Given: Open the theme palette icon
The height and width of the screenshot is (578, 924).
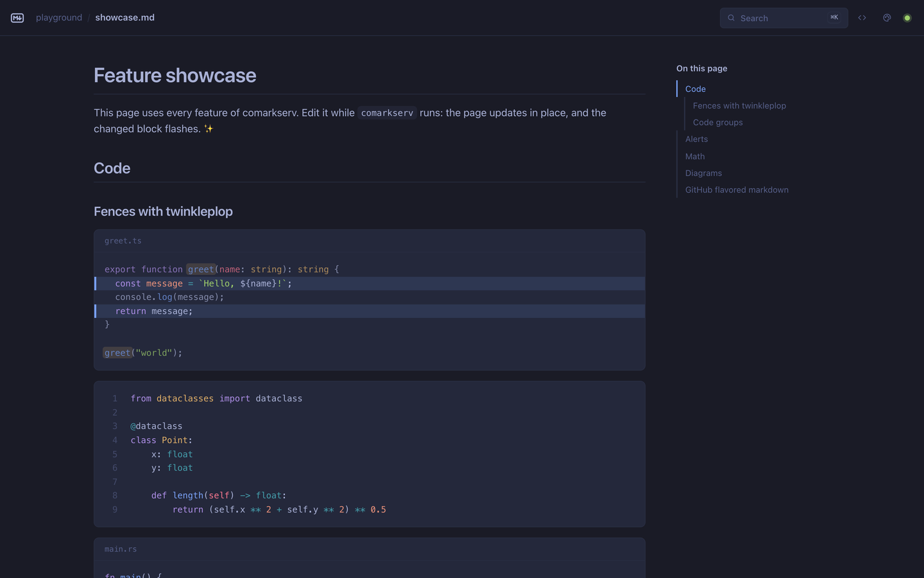Looking at the screenshot, I should [x=887, y=18].
